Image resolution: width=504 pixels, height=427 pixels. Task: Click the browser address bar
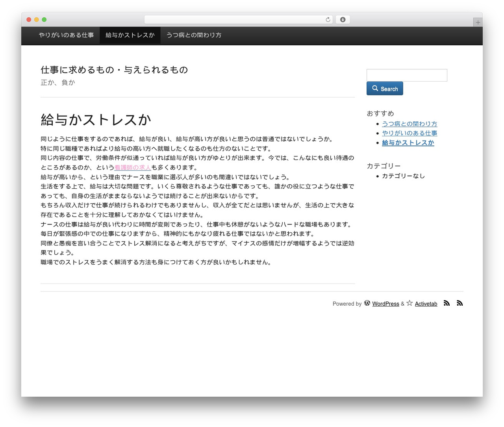pyautogui.click(x=239, y=20)
